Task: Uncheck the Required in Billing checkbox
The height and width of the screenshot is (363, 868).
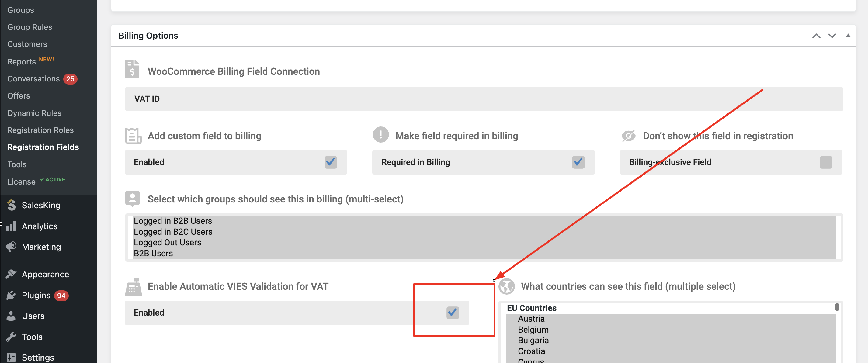Action: pos(578,162)
